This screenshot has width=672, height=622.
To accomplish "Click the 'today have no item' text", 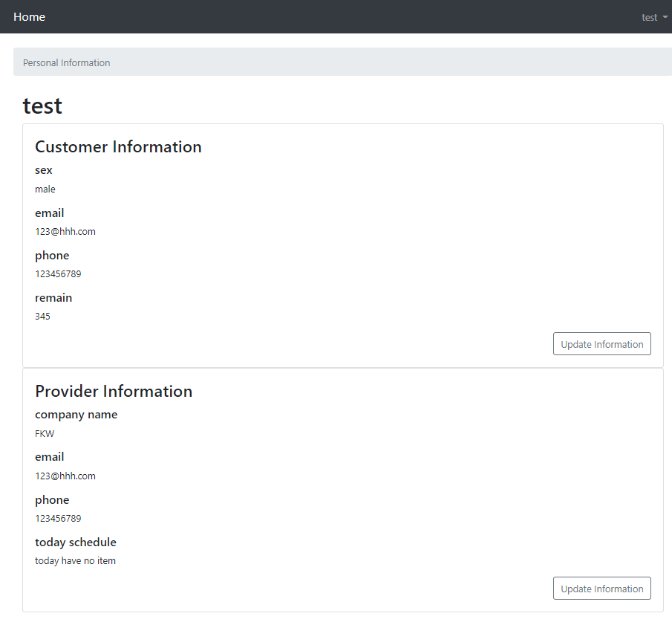I will [75, 561].
